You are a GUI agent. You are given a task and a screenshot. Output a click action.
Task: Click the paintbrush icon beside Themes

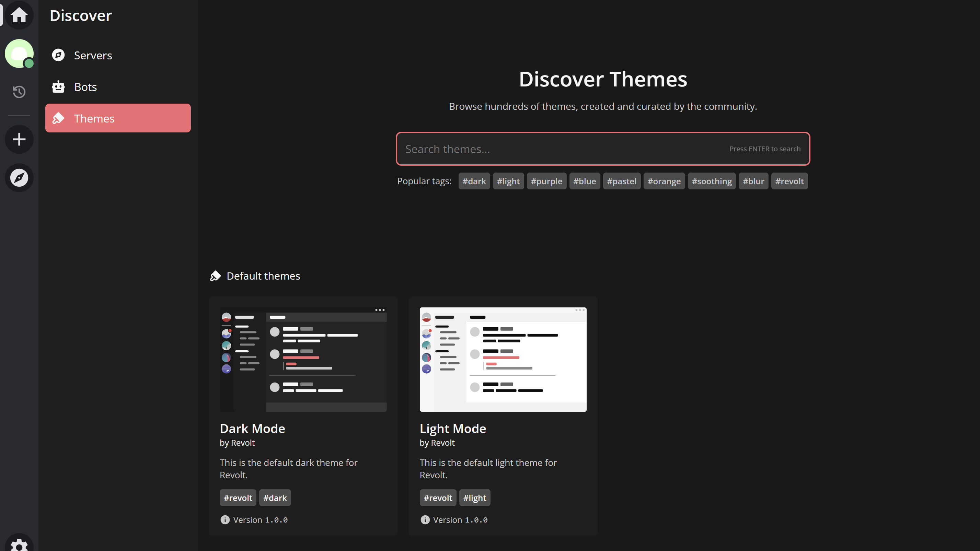pyautogui.click(x=58, y=118)
